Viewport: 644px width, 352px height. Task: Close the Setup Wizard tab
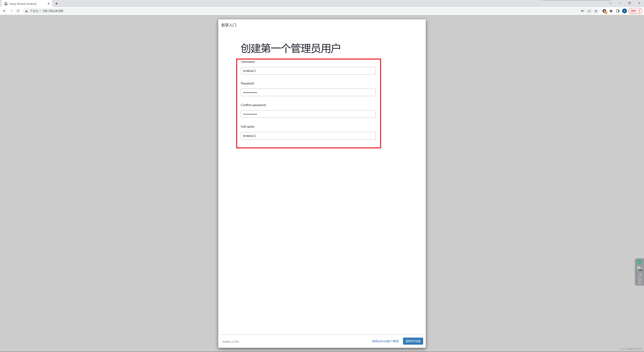tap(48, 4)
